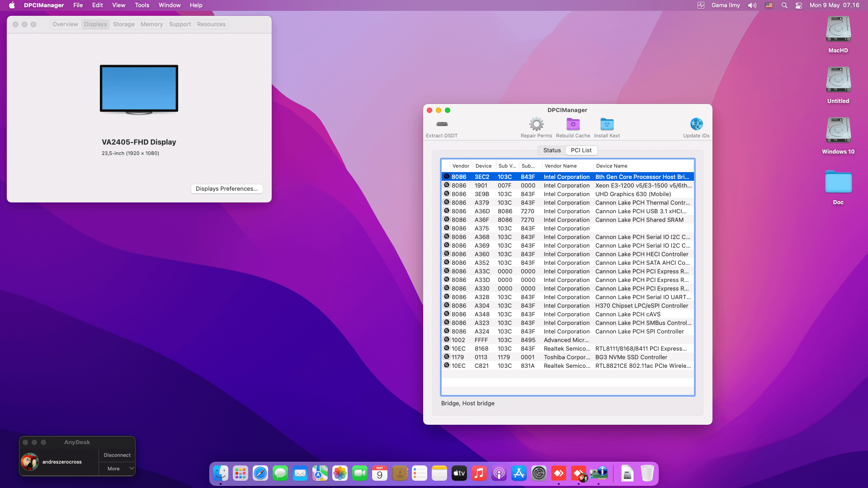This screenshot has height=488, width=868.
Task: Open the Window menu
Action: (x=170, y=5)
